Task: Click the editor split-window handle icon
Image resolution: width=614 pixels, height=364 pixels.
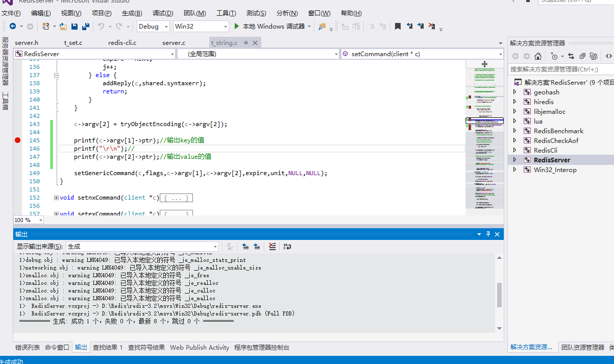Action: pos(484,64)
